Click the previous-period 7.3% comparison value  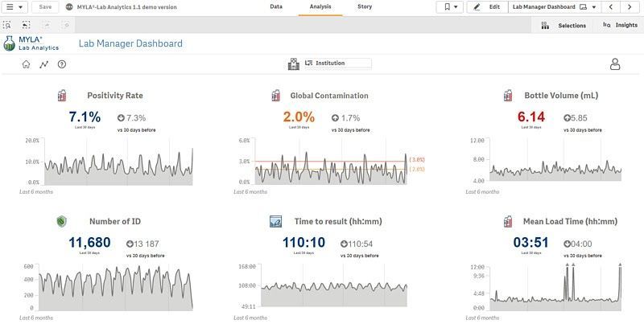pyautogui.click(x=136, y=118)
